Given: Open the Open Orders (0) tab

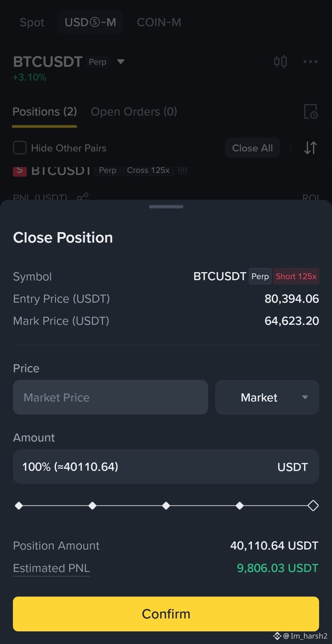Looking at the screenshot, I should 134,111.
